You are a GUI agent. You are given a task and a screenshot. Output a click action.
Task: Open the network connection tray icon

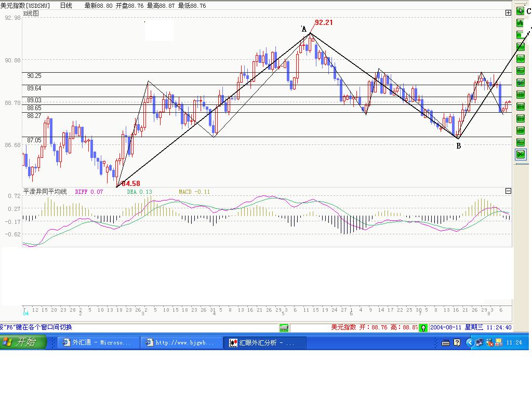pyautogui.click(x=479, y=342)
